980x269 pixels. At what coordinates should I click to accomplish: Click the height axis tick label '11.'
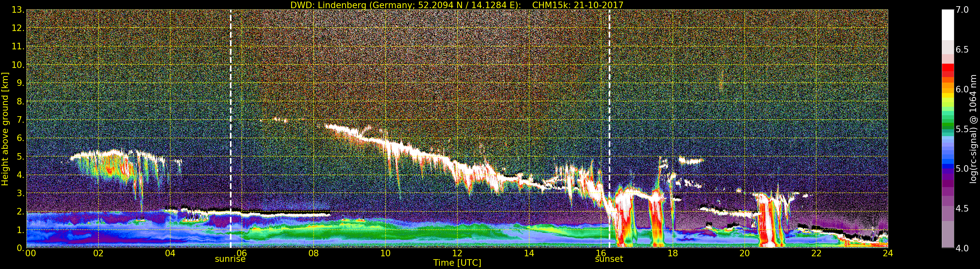pos(18,46)
